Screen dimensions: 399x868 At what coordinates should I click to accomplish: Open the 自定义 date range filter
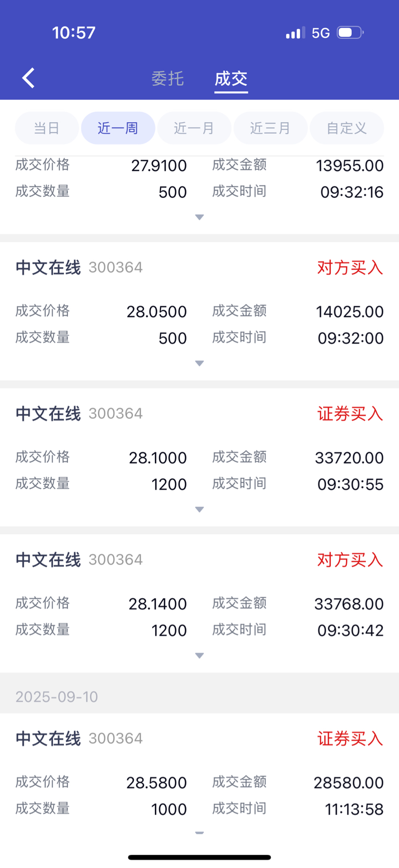(347, 128)
